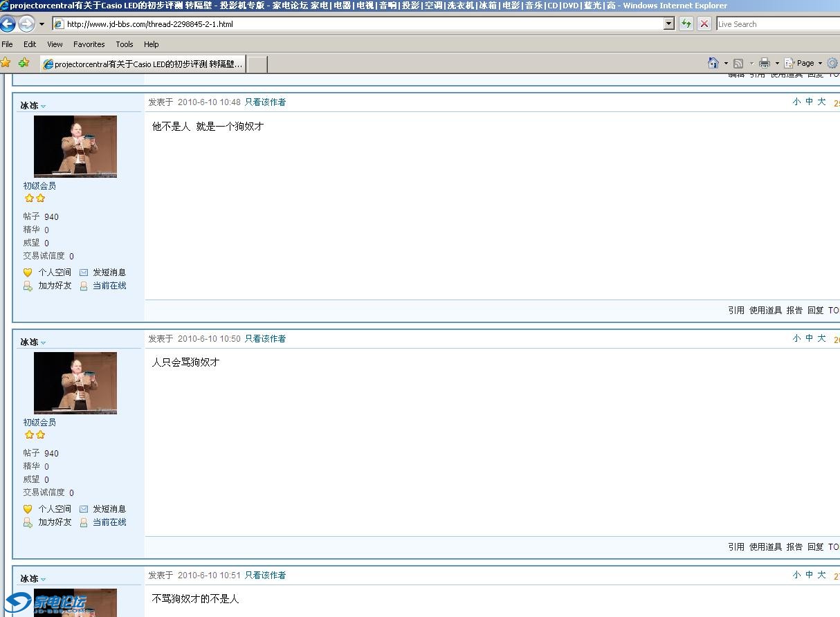Click the envelope icon for 发短消息 in second post
This screenshot has width=840, height=617.
tap(84, 509)
